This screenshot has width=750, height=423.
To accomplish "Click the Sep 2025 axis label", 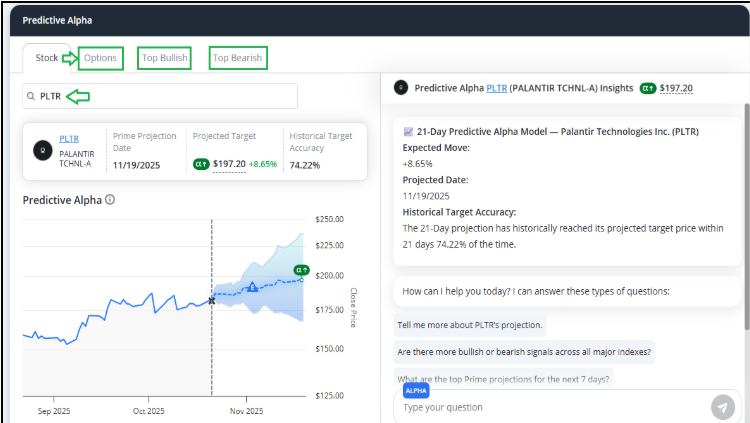I will click(x=54, y=411).
